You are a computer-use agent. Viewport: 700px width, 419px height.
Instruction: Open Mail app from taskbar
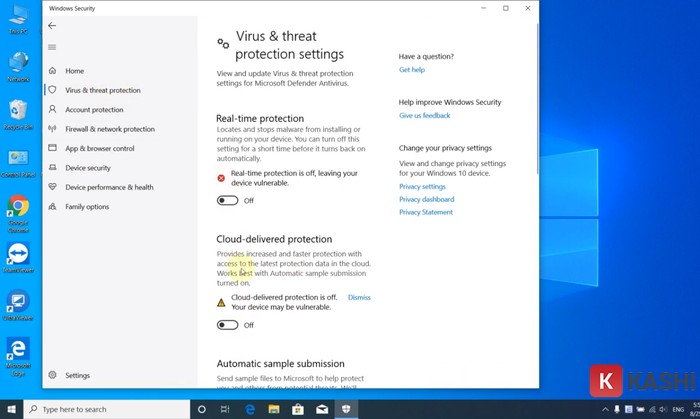pyautogui.click(x=322, y=409)
